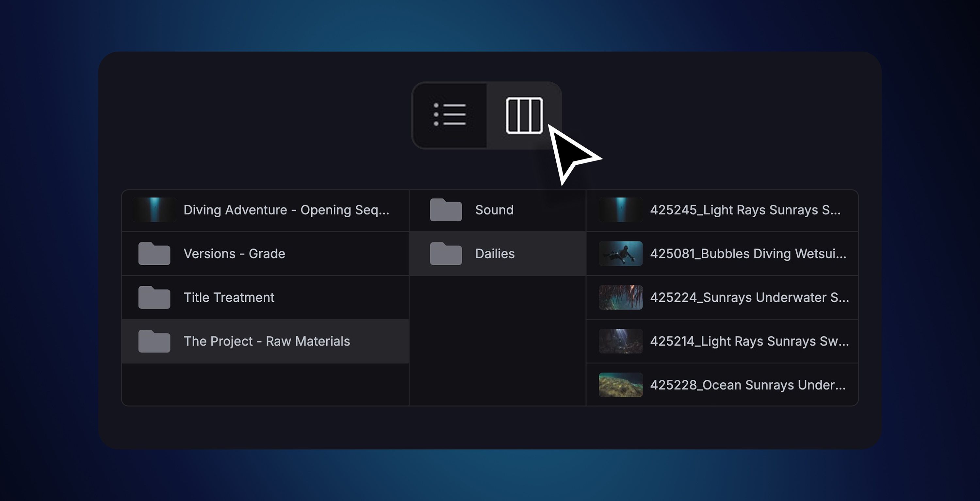Expand the Title Treatment folder
The width and height of the screenshot is (980, 501).
click(x=265, y=297)
